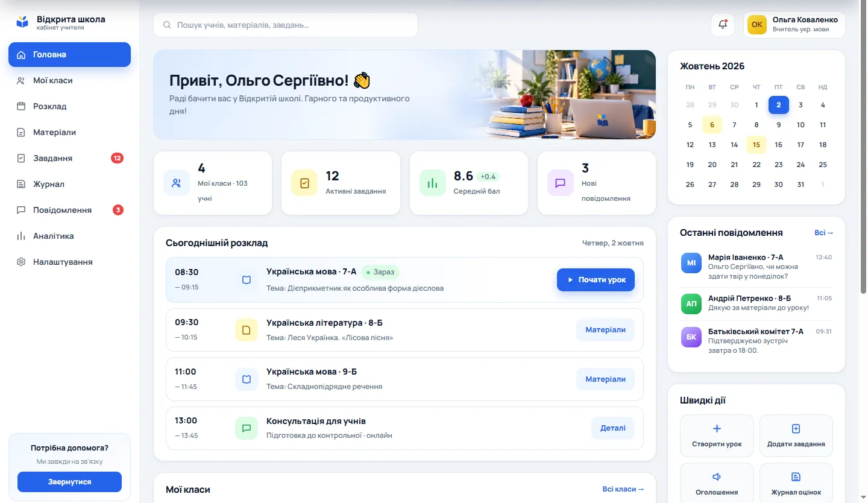Screen dimensions: 868x503
Task: Open Завдання in the sidebar
Action: pyautogui.click(x=69, y=158)
